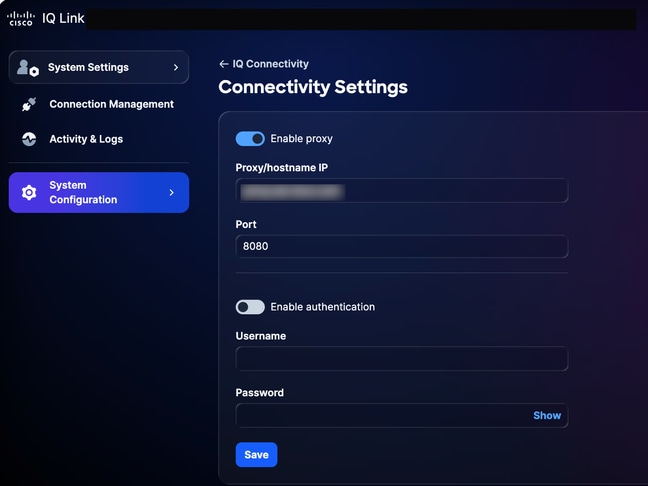648x486 pixels.
Task: Click the Enable proxy label
Action: 301,139
